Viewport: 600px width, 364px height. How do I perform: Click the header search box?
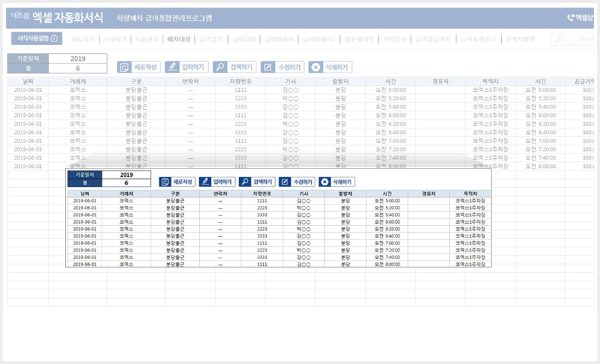[572, 39]
